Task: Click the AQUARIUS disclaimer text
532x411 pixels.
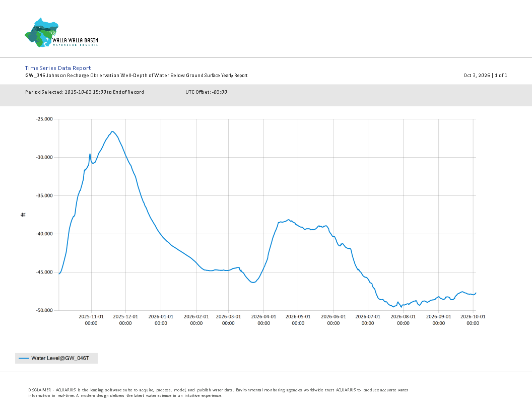Action: (218, 393)
